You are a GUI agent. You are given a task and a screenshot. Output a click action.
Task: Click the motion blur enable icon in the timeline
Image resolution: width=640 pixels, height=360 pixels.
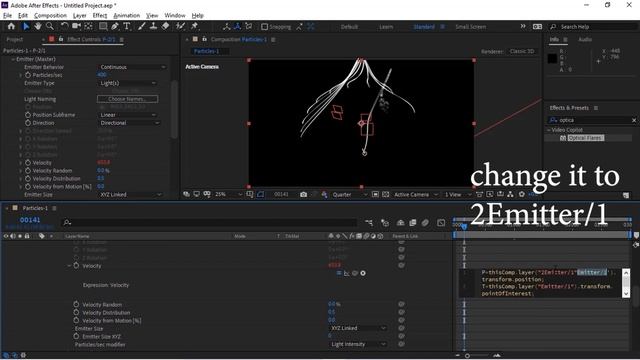(x=425, y=223)
